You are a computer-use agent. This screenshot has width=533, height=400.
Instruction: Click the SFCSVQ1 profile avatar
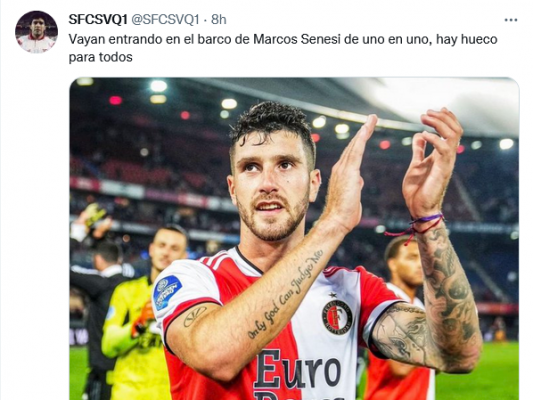click(36, 32)
